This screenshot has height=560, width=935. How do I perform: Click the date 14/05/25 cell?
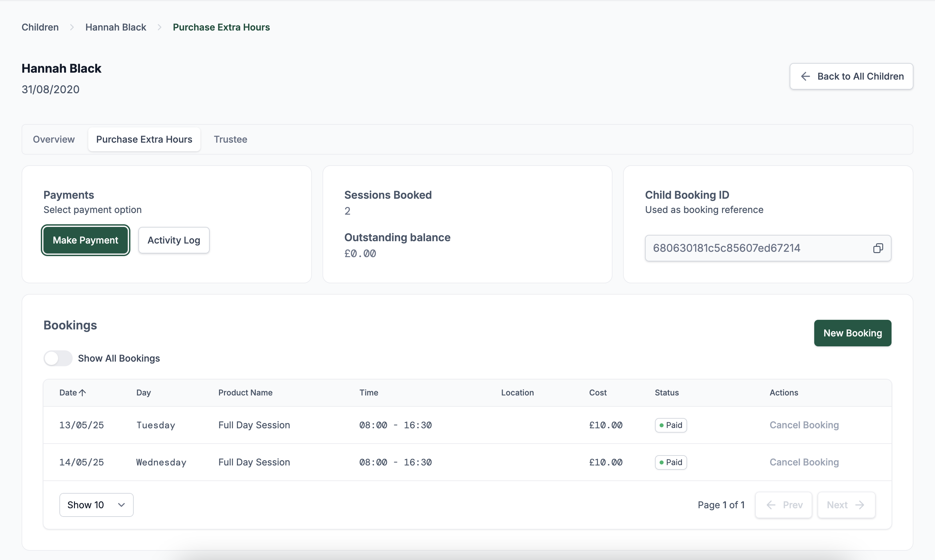[82, 462]
